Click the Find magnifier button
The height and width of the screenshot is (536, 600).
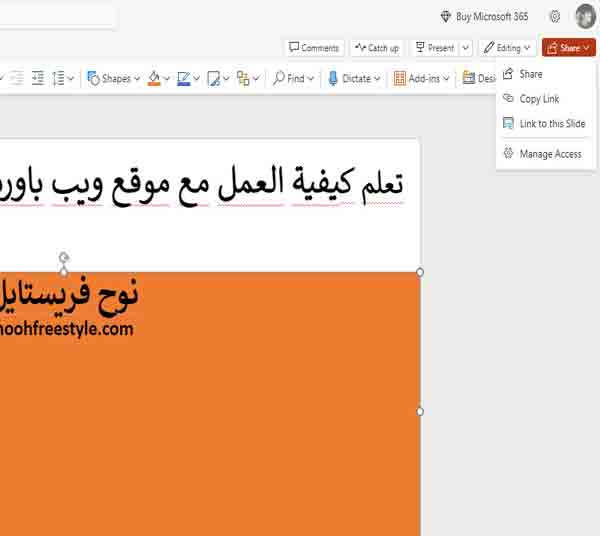point(289,78)
